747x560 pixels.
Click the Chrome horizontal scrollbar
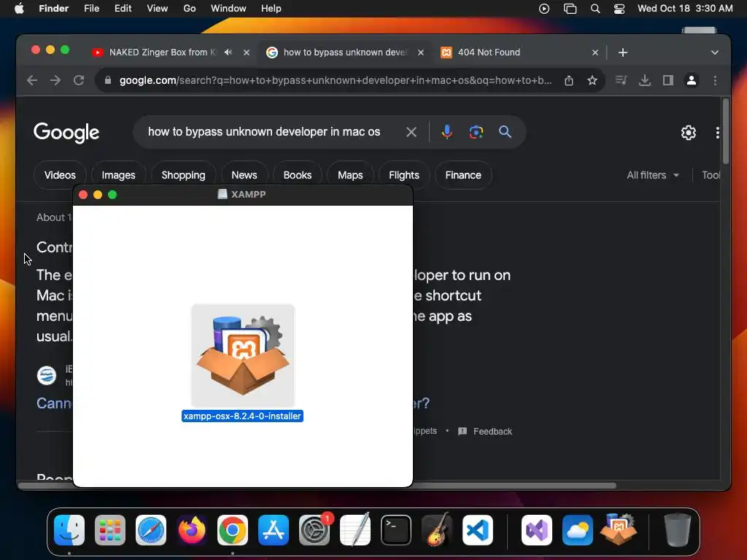tap(317, 486)
